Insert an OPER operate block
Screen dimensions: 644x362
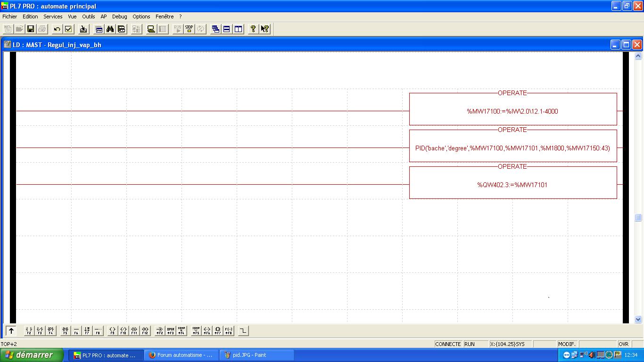point(170,331)
